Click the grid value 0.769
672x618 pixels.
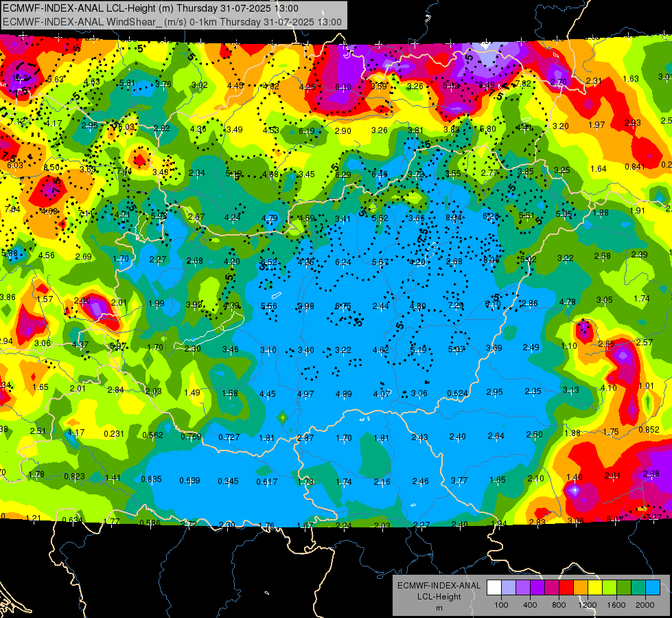[x=191, y=436]
